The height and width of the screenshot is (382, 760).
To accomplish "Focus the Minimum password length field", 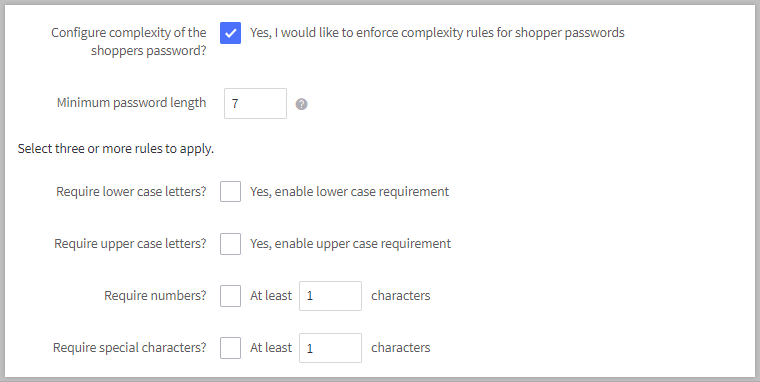I will pos(255,103).
